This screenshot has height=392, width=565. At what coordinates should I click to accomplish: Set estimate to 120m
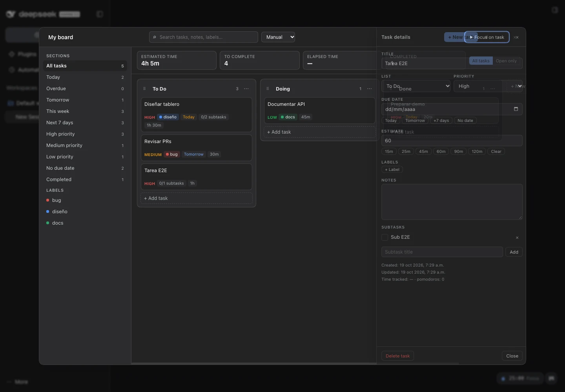[x=477, y=151]
